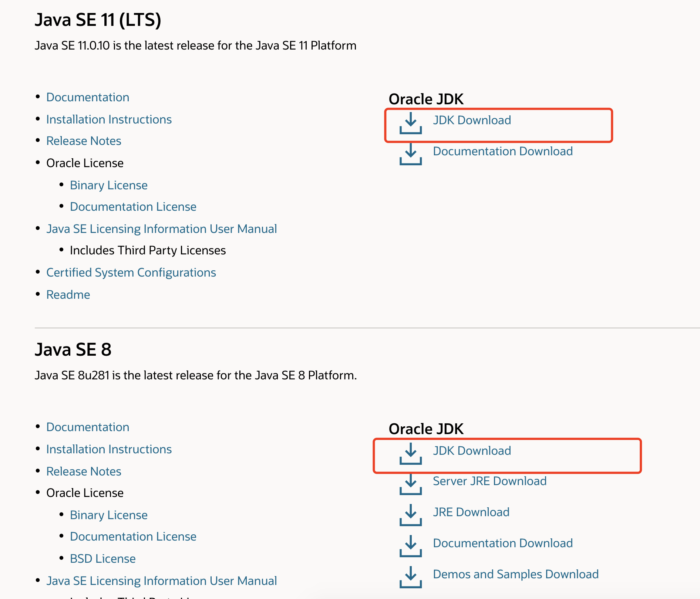Click the Java SE 11 JDK Download icon

(410, 123)
